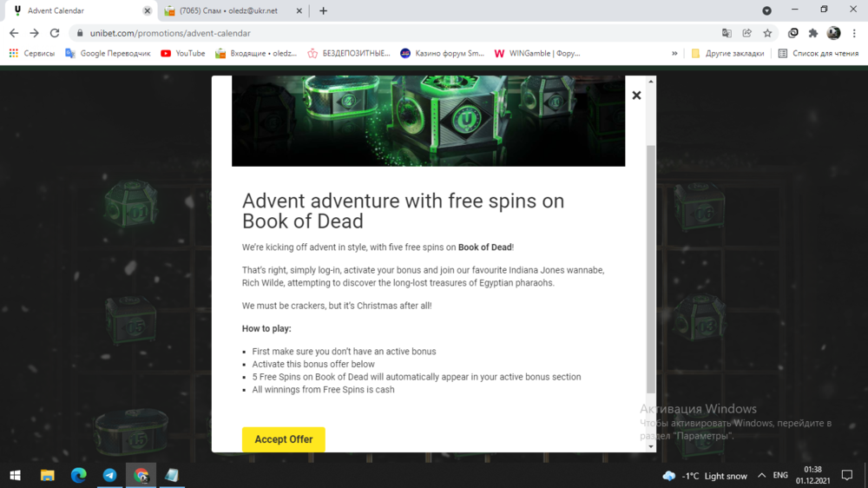The image size is (868, 488).
Task: Go back to the previous page
Action: tap(14, 33)
